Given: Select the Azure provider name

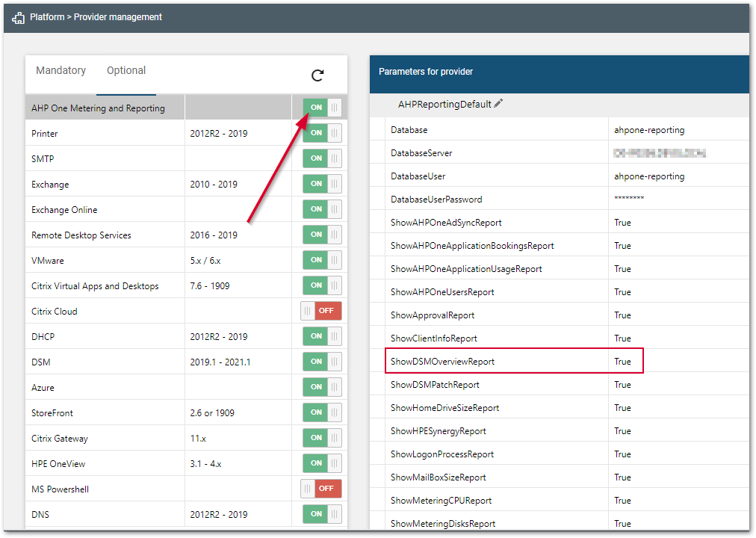Looking at the screenshot, I should click(43, 388).
